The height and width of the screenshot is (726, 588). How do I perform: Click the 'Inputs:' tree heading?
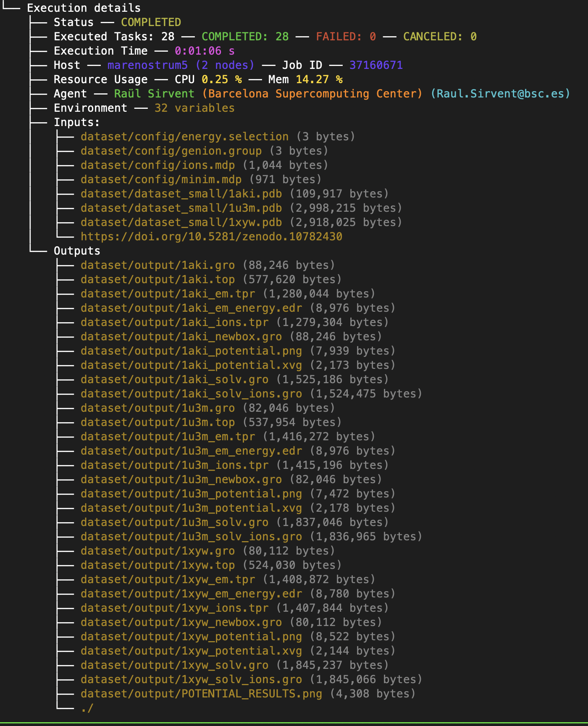pos(77,122)
